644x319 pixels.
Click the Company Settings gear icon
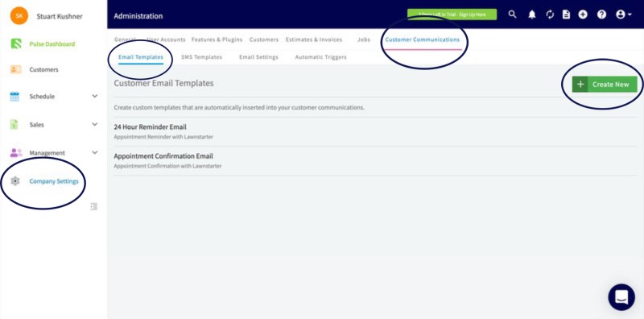tap(15, 181)
